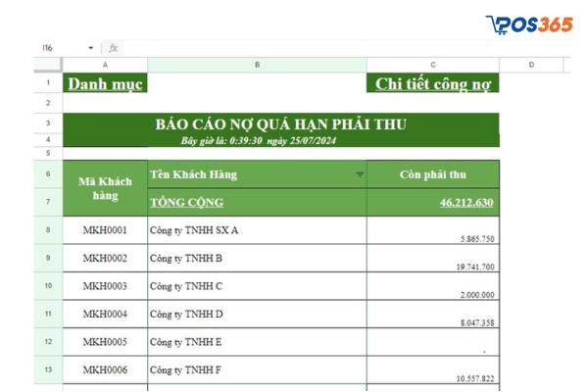Click the timestamp line Bây giờ là 0:39:30

tap(259, 141)
